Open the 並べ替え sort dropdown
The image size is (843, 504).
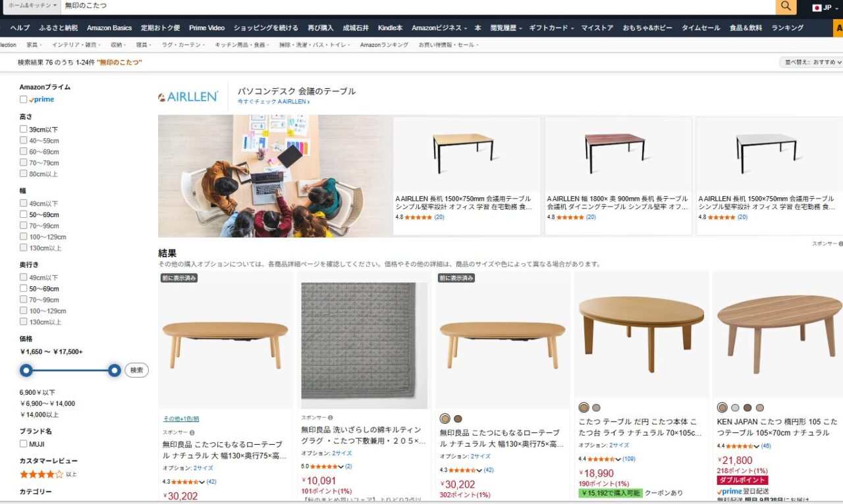click(811, 63)
